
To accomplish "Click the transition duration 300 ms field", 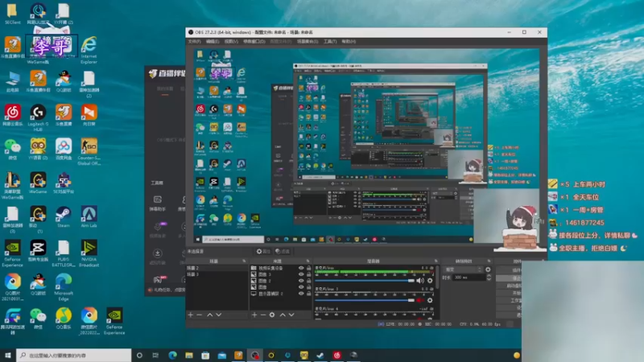I will pyautogui.click(x=469, y=278).
